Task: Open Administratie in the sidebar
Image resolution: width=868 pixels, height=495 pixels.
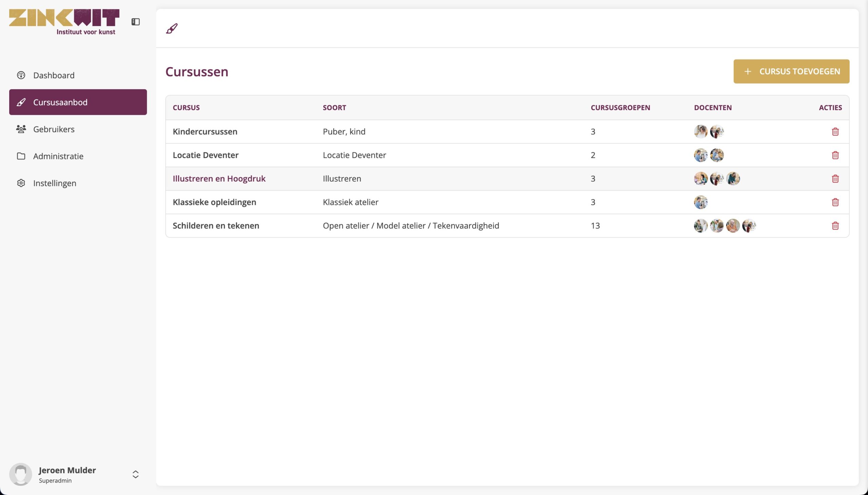Action: 58,156
